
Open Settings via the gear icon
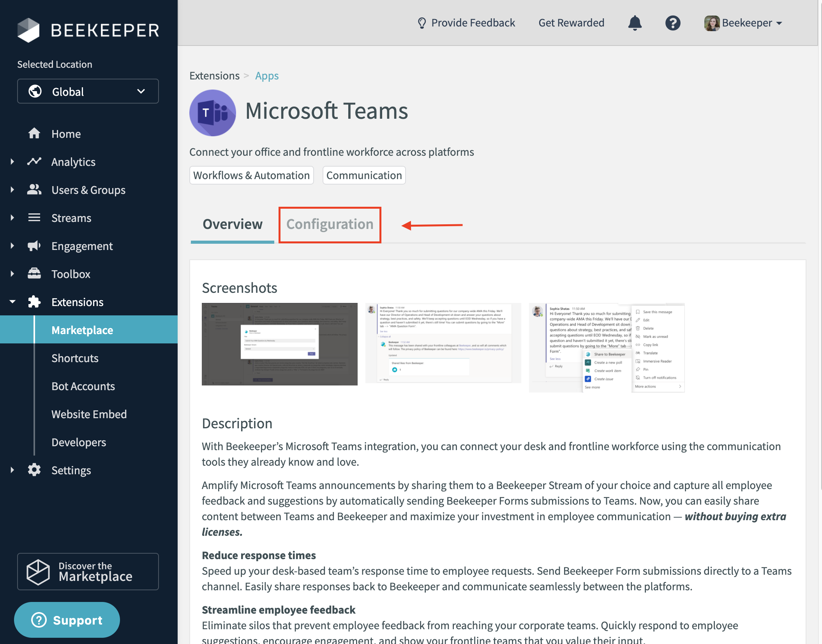point(34,470)
